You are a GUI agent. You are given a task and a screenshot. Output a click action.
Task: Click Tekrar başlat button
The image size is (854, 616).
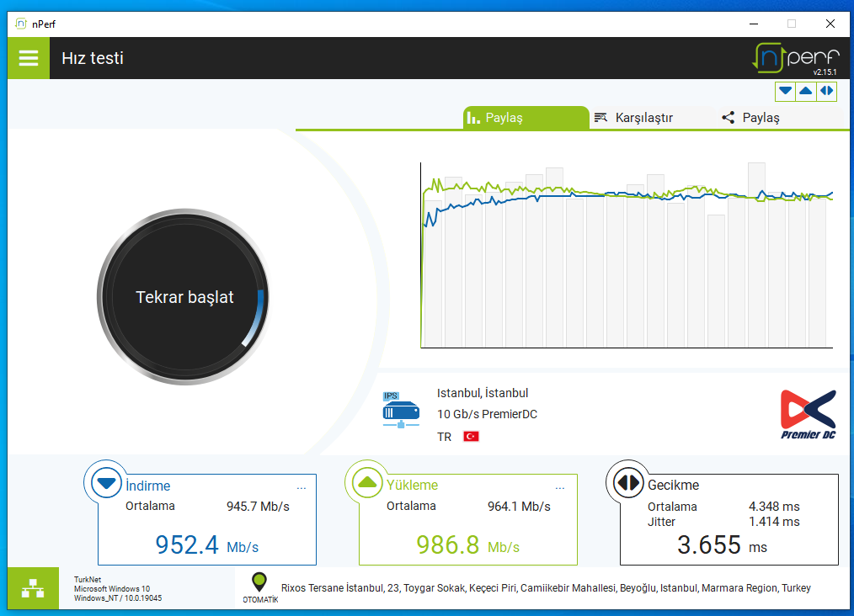coord(184,297)
